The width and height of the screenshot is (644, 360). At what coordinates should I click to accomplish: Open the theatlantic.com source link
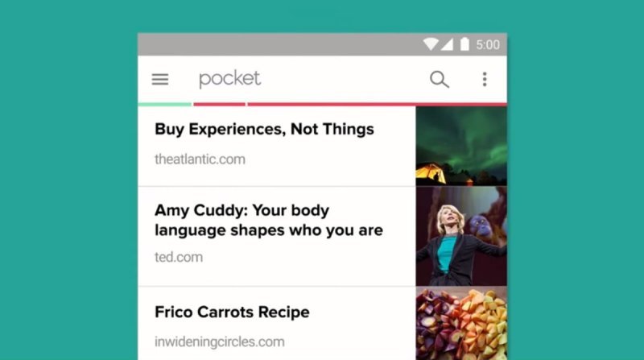click(200, 159)
